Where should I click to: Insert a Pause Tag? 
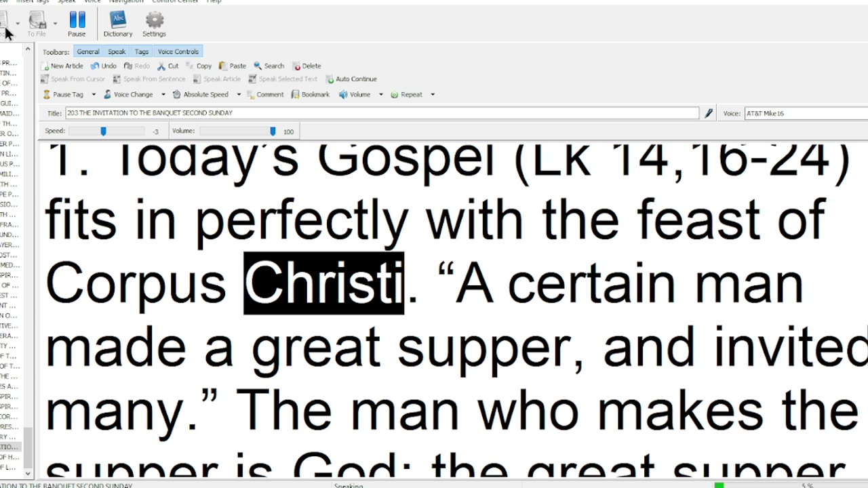(x=63, y=95)
